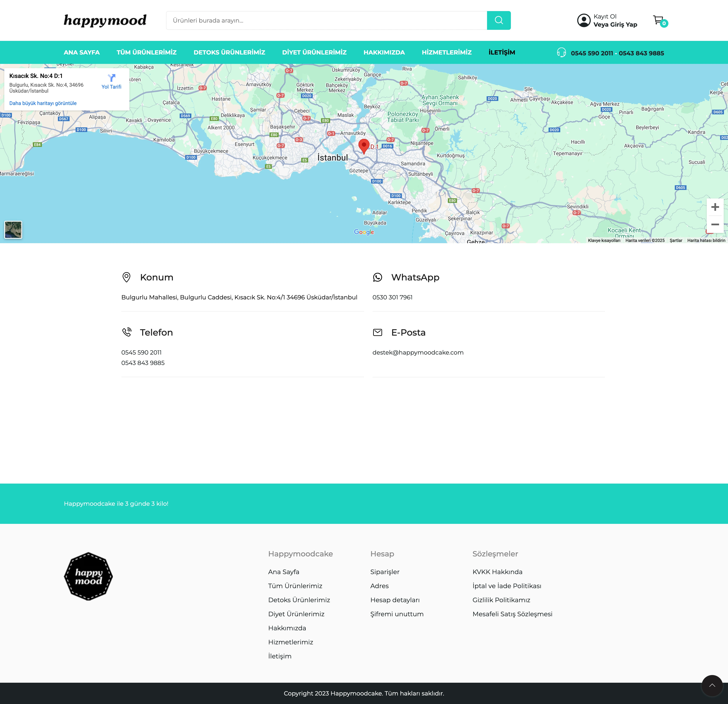Click the teal search magnifier button
728x704 pixels.
(499, 20)
